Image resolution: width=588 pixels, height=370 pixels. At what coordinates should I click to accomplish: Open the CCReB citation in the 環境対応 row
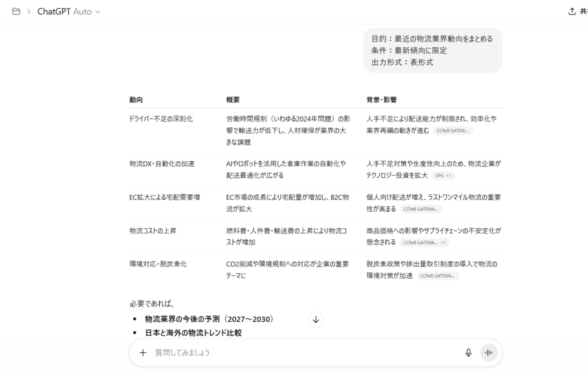click(438, 276)
